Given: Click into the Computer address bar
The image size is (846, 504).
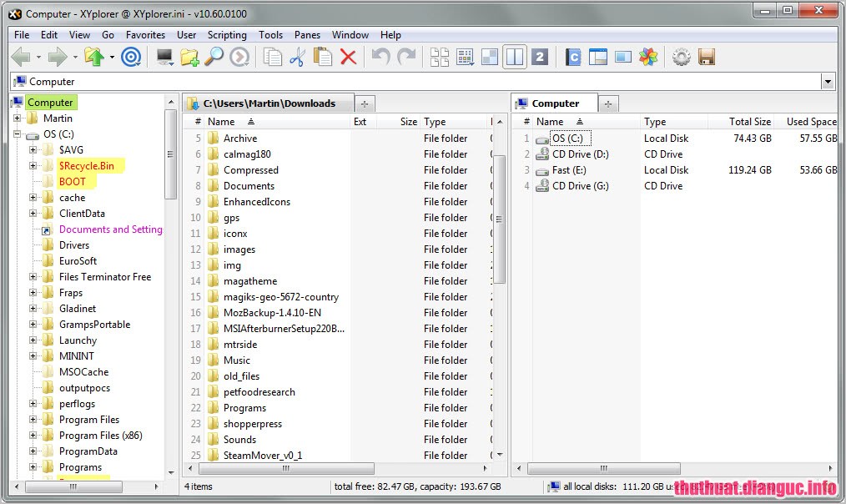Looking at the screenshot, I should point(416,82).
